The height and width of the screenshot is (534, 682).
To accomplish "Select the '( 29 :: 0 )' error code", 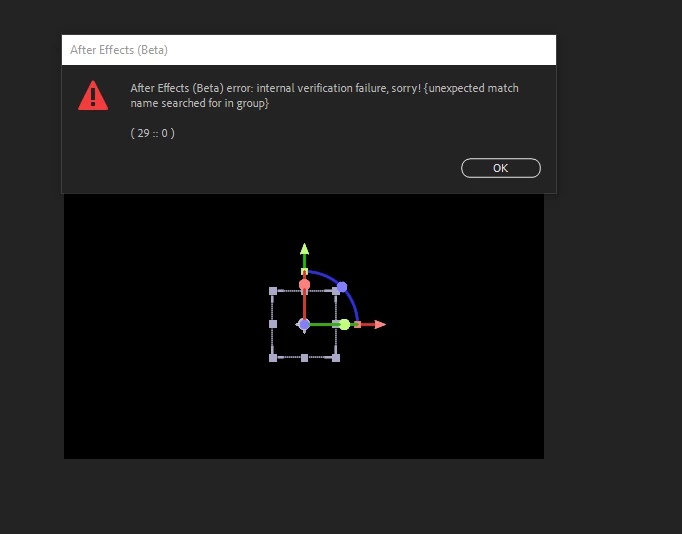I will [x=153, y=133].
